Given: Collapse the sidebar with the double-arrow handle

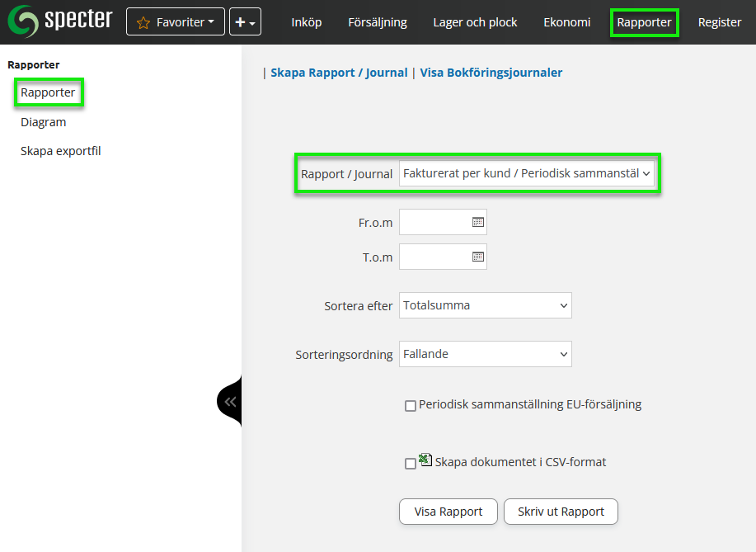Looking at the screenshot, I should click(230, 402).
